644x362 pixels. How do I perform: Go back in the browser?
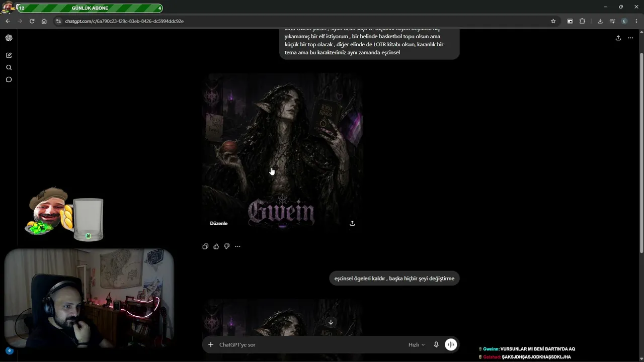click(8, 21)
